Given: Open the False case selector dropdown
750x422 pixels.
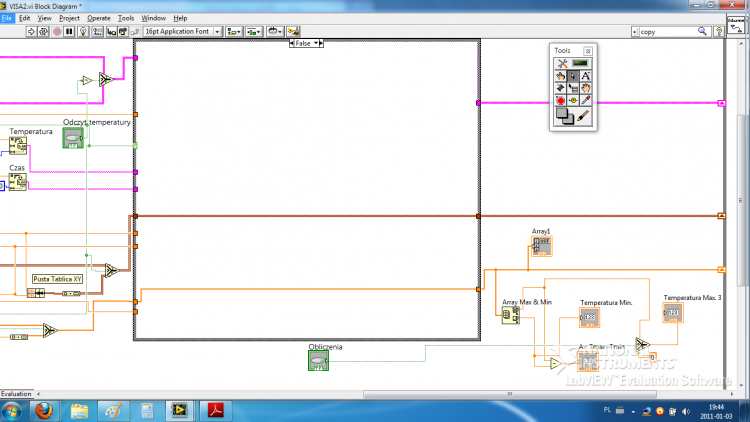Looking at the screenshot, I should click(307, 43).
